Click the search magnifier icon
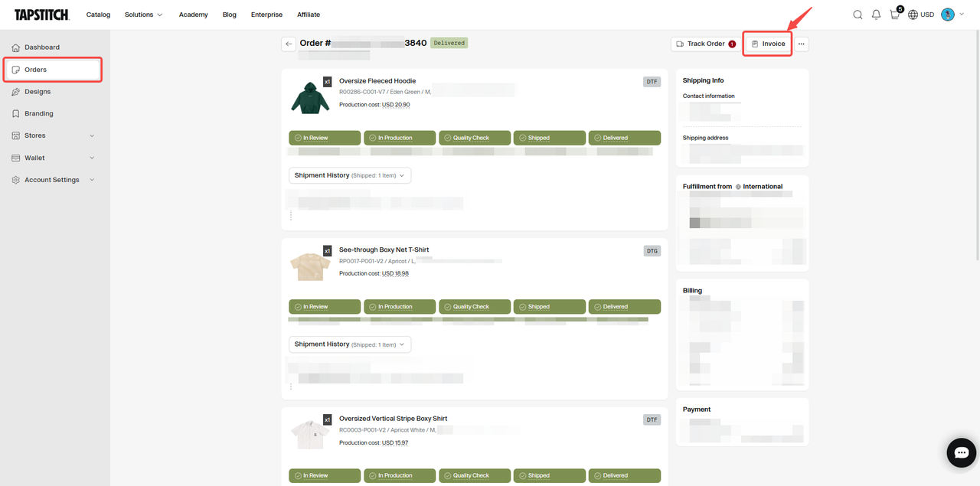The height and width of the screenshot is (486, 980). click(857, 15)
